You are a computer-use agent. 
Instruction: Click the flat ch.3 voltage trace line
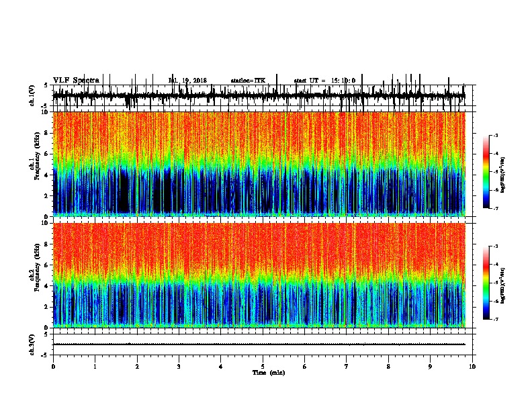click(259, 345)
